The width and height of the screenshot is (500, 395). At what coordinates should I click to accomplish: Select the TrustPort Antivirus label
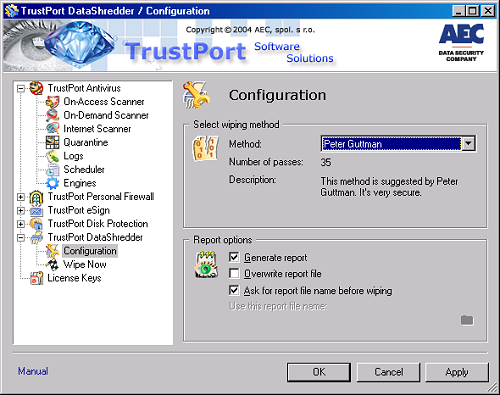click(x=84, y=88)
